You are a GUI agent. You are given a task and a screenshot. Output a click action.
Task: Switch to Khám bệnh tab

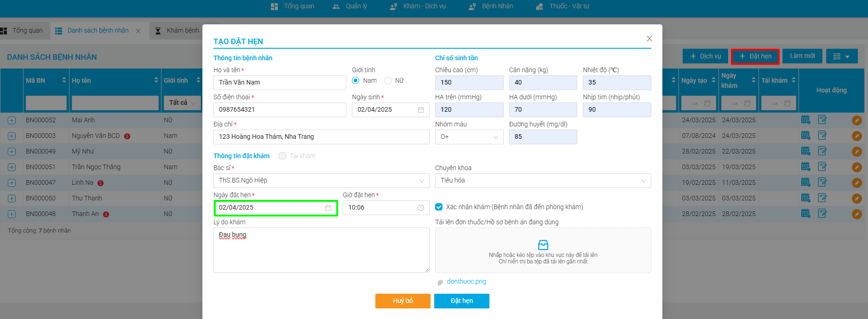pyautogui.click(x=177, y=31)
